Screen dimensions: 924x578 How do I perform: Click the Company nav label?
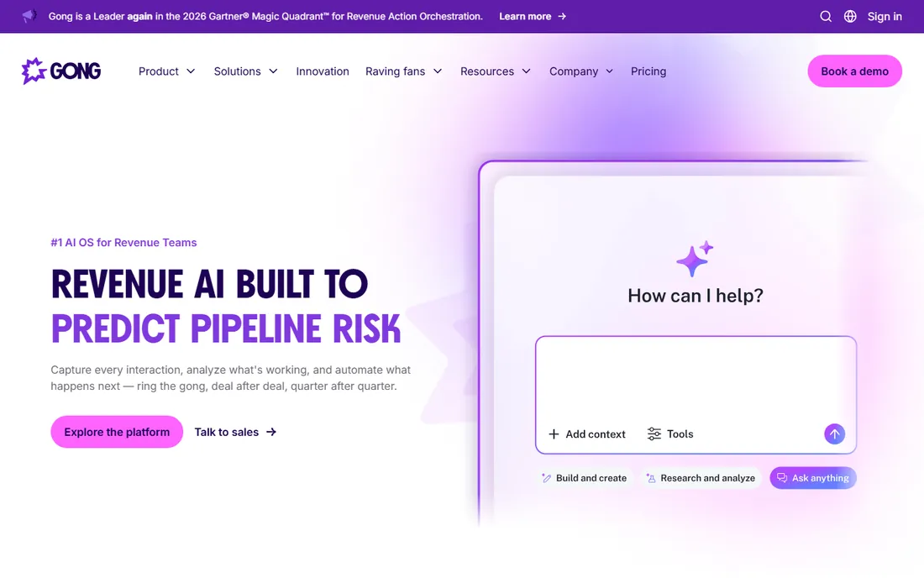click(574, 71)
